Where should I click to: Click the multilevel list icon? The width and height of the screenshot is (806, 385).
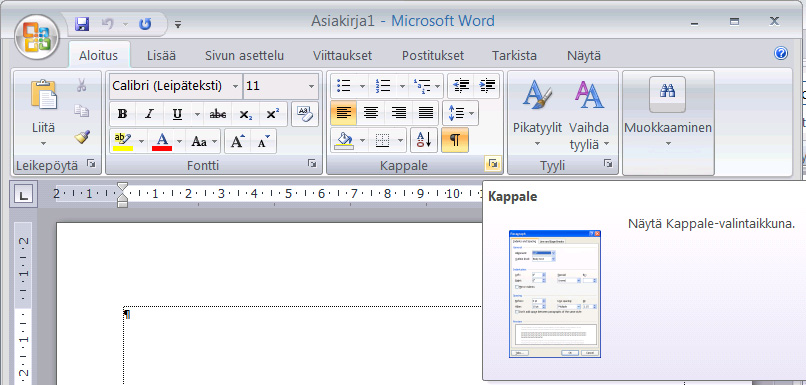(x=422, y=86)
